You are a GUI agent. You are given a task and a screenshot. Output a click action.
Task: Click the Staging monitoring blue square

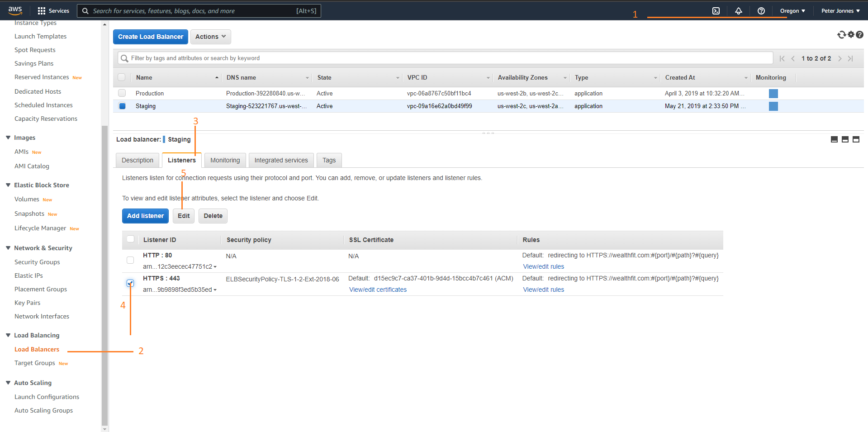(x=773, y=106)
